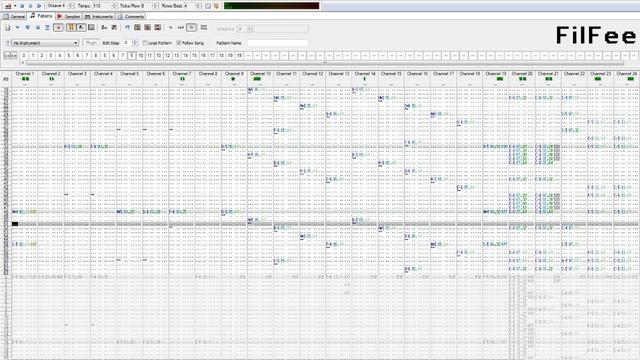
Task: Click the Octave spinner arrows
Action: 71,6
